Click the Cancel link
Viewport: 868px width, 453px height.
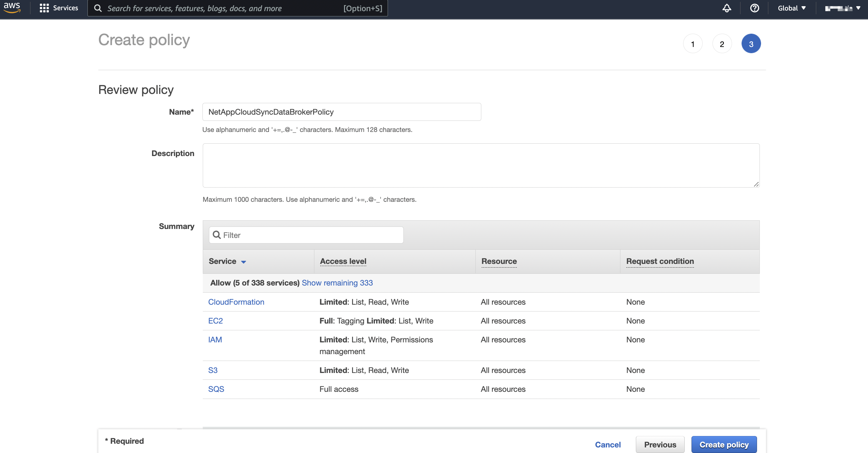tap(607, 444)
